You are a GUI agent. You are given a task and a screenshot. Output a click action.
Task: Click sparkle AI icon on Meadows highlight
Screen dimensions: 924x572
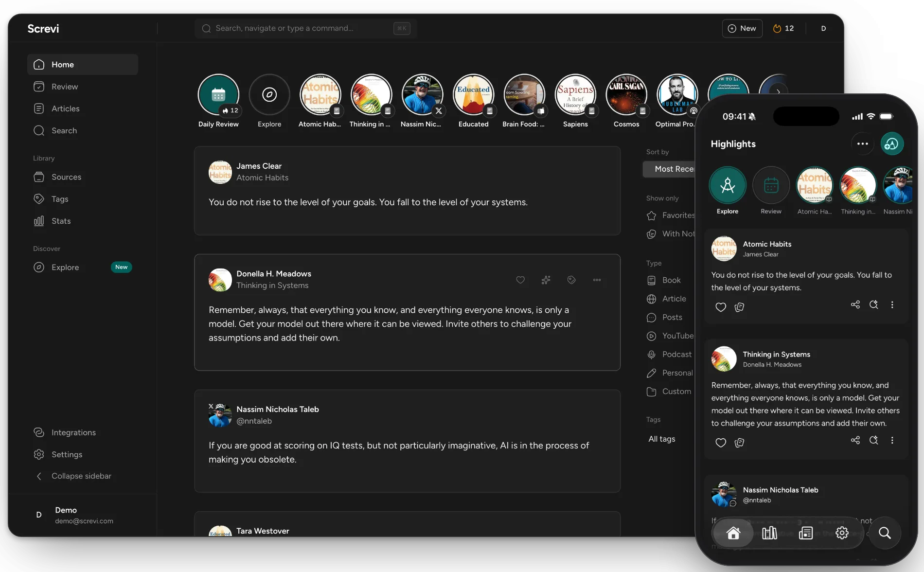(x=546, y=280)
